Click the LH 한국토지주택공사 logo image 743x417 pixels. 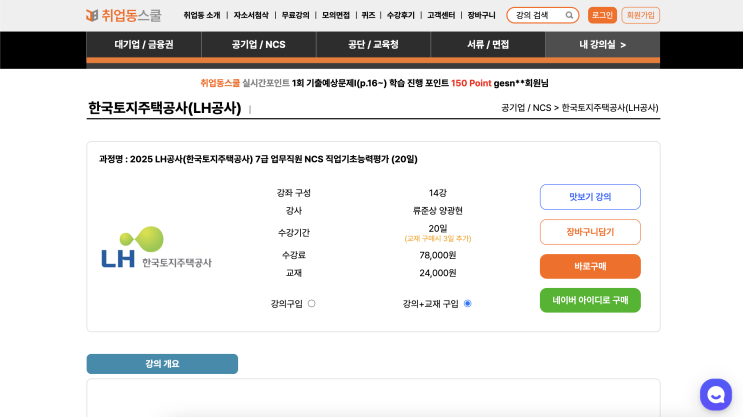(156, 247)
